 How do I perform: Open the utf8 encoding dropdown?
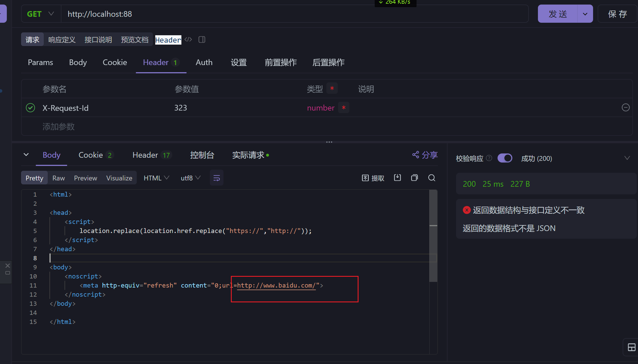190,178
